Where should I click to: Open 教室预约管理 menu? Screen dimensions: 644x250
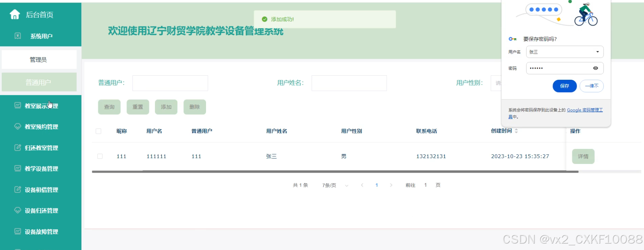[x=41, y=127]
